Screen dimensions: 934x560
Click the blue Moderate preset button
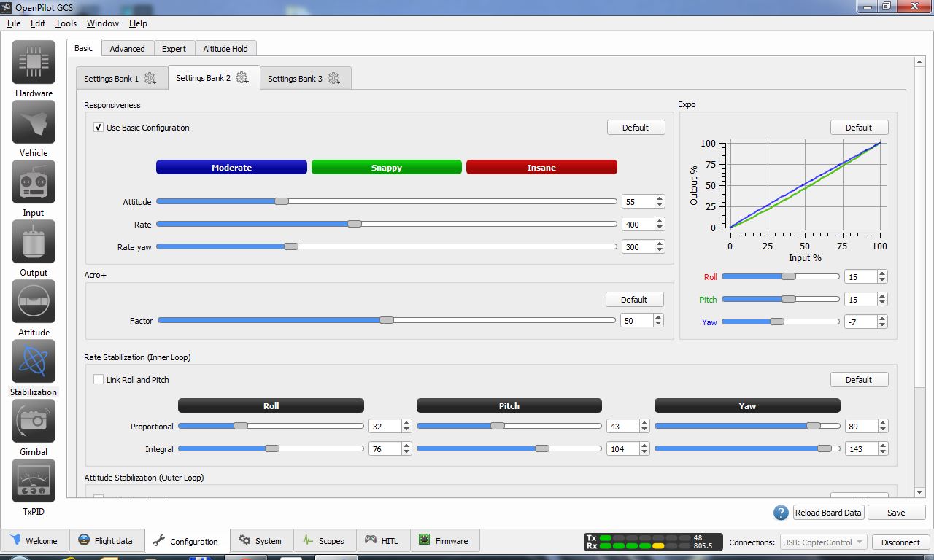point(231,168)
